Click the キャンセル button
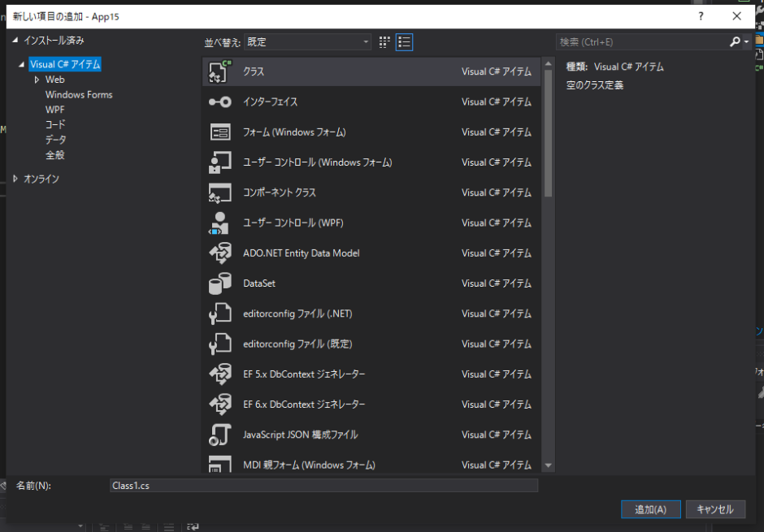This screenshot has width=764, height=532. click(715, 509)
